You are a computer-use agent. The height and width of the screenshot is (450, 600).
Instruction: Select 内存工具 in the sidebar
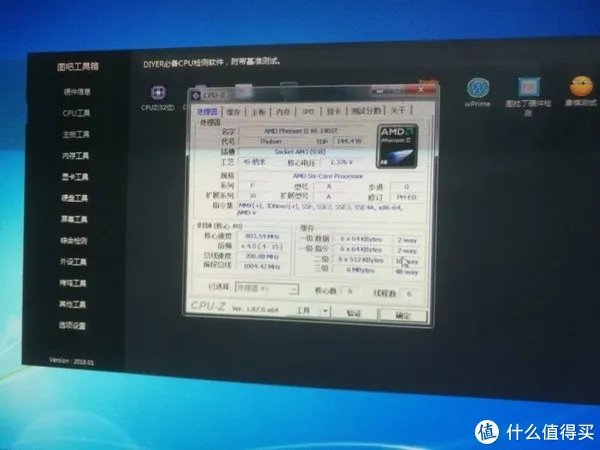click(x=75, y=156)
